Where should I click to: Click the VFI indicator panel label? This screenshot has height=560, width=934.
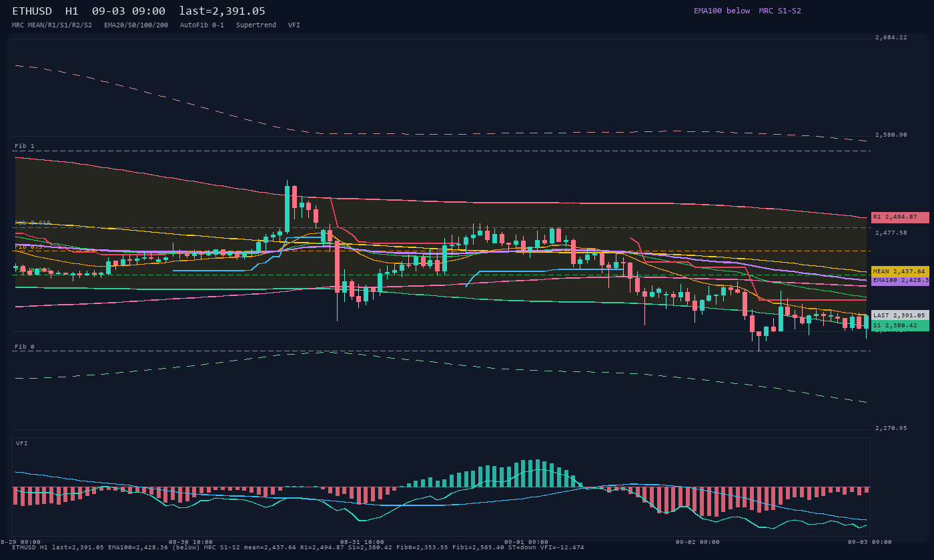click(22, 443)
